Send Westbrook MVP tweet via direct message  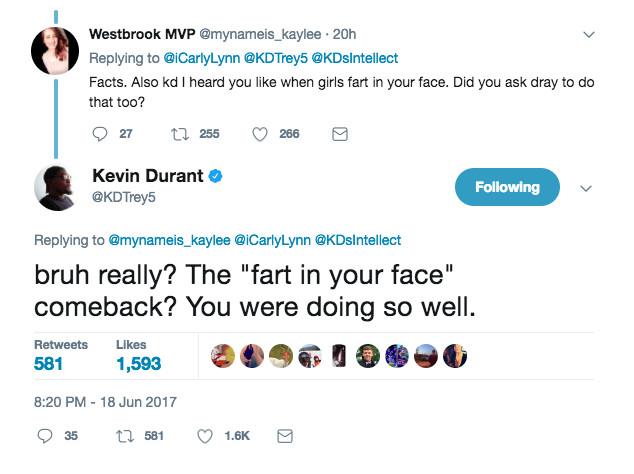point(339,134)
